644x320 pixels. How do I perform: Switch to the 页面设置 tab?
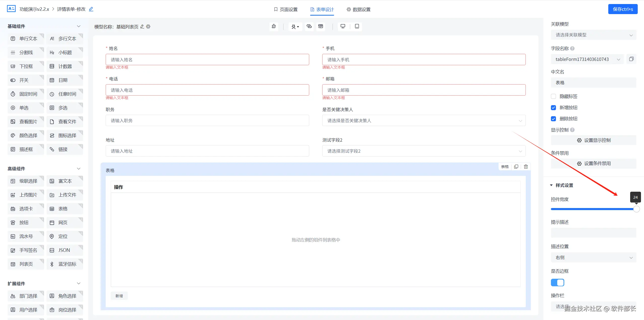286,10
